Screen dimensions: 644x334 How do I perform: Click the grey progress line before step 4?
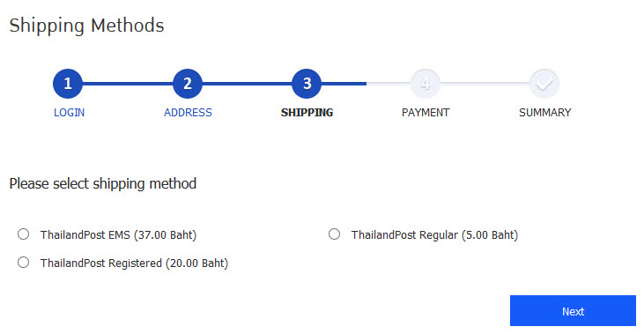(x=389, y=84)
